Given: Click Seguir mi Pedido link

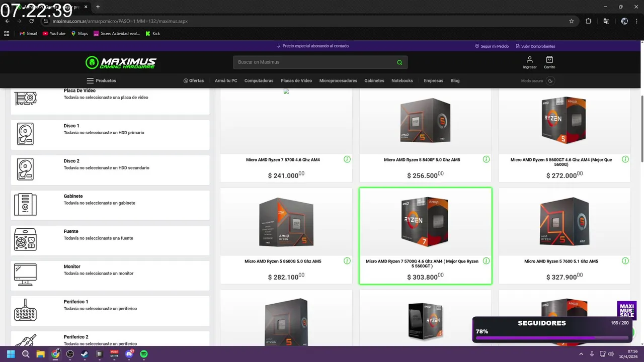Looking at the screenshot, I should coord(492,46).
